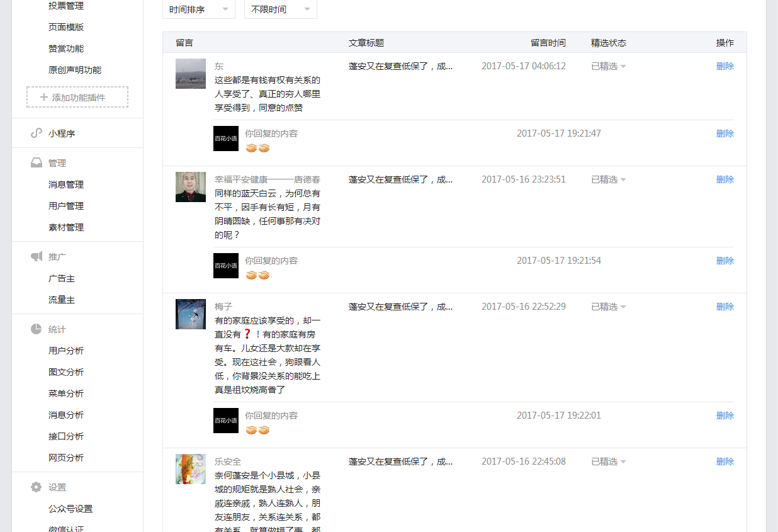Click 东's snowy landscape avatar
The image size is (778, 532).
coord(191,74)
